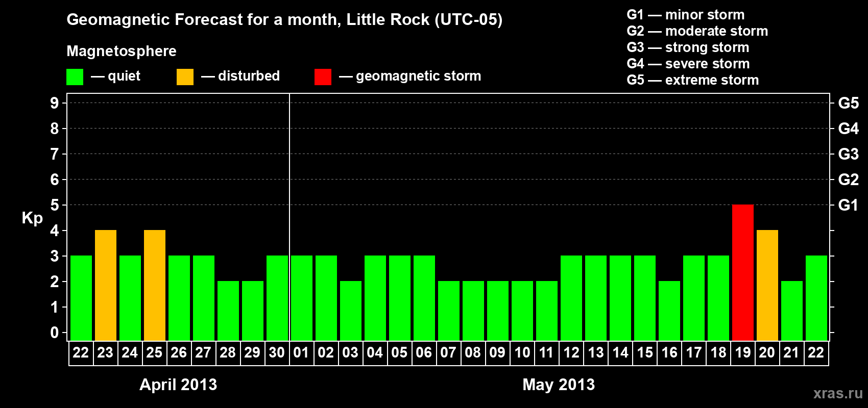This screenshot has width=868, height=408.
Task: Click the Kp axis value 9
Action: 55,103
